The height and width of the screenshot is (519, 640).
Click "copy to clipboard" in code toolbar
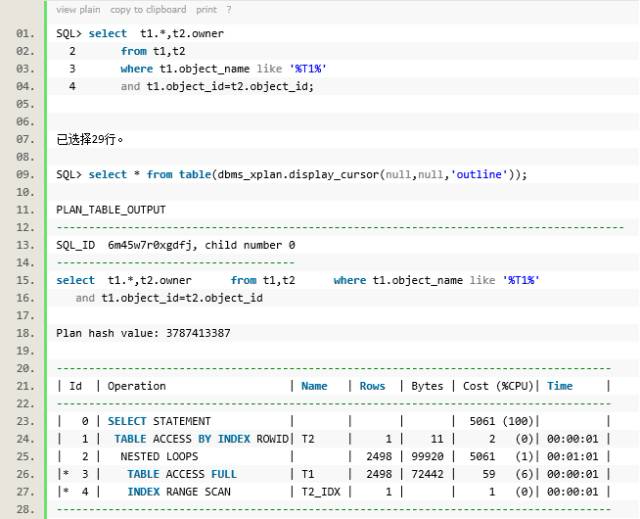click(x=148, y=10)
